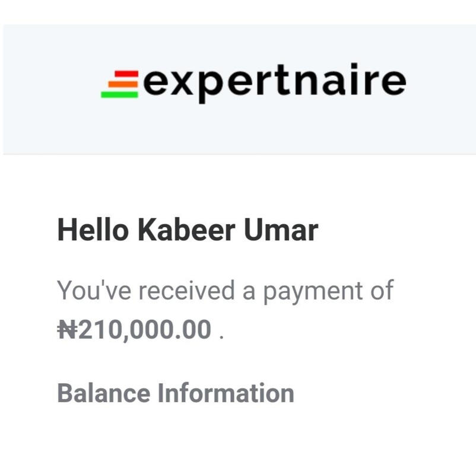Click the Naira currency symbol

click(x=67, y=329)
